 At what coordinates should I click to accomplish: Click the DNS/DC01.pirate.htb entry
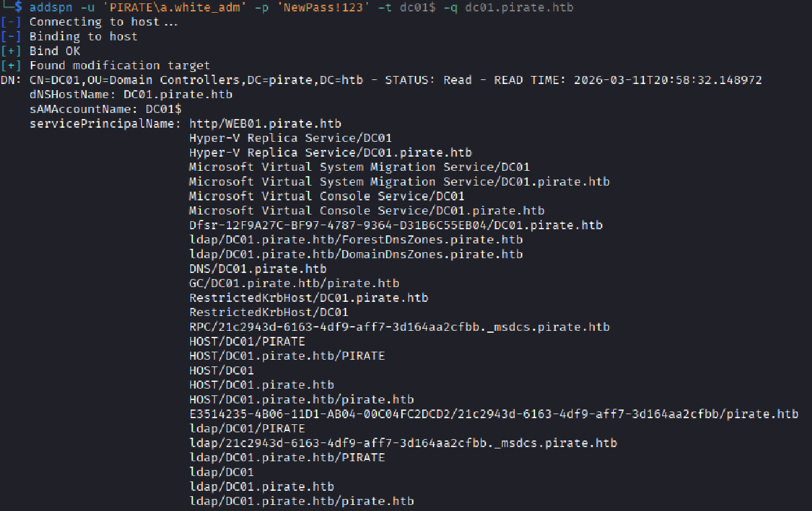(x=257, y=269)
